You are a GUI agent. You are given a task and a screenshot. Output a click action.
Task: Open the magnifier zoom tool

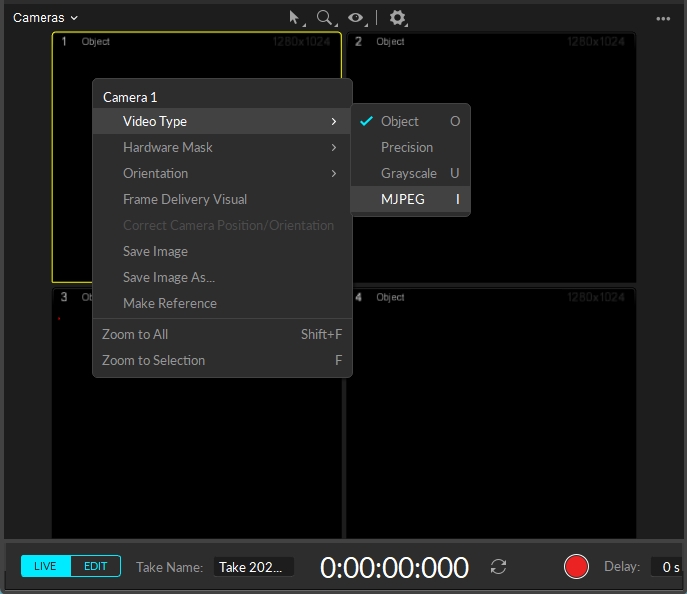(324, 18)
